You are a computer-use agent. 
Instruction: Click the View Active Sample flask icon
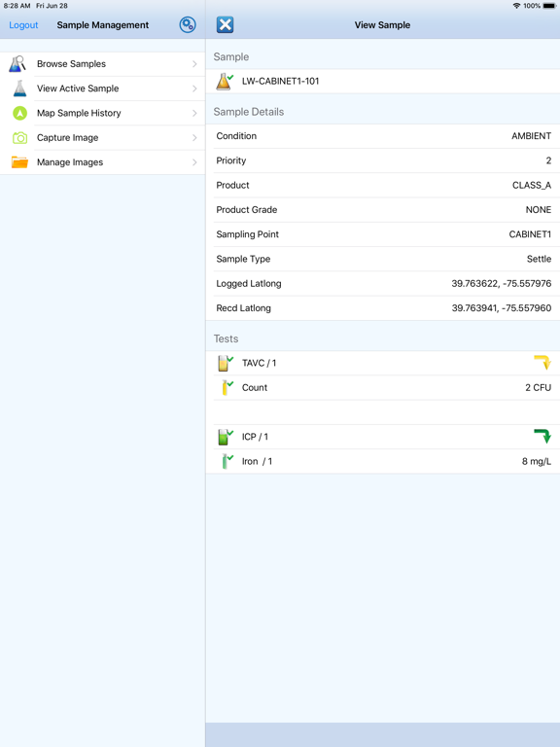pyautogui.click(x=19, y=89)
